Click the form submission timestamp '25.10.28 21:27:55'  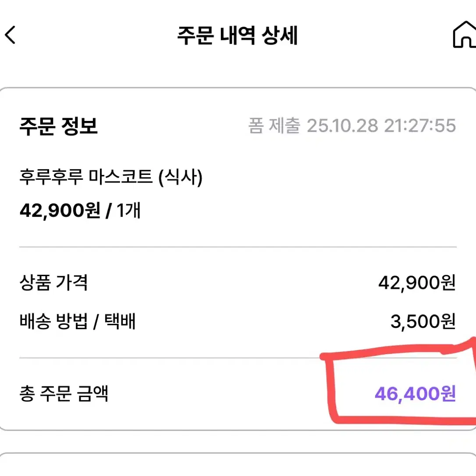click(x=383, y=126)
